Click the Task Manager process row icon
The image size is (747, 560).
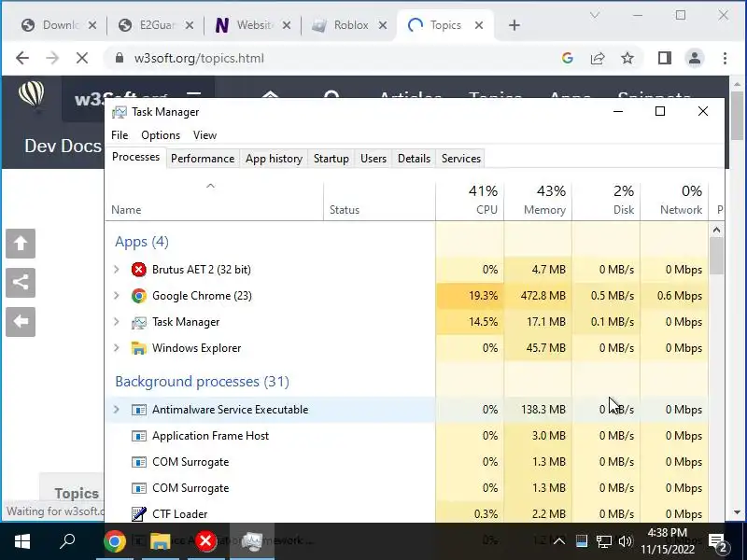coord(138,322)
